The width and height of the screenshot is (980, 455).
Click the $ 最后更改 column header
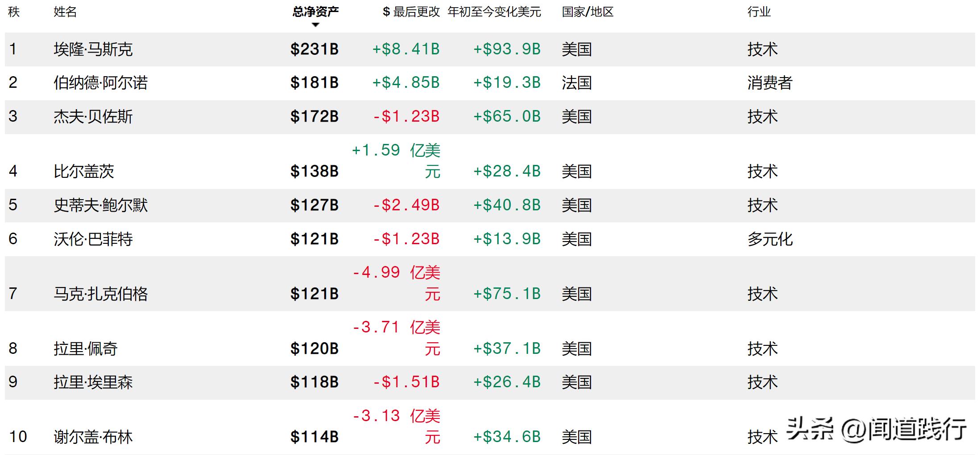(x=411, y=12)
